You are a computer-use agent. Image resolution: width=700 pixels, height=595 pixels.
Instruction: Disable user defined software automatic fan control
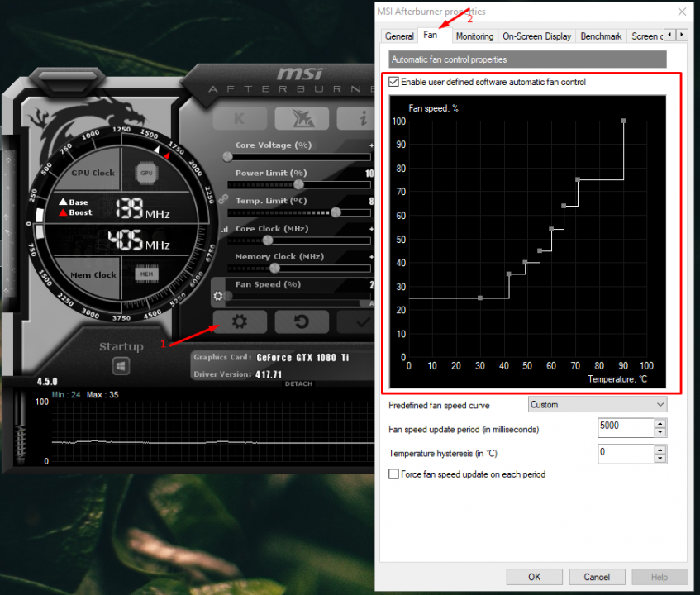click(x=393, y=82)
